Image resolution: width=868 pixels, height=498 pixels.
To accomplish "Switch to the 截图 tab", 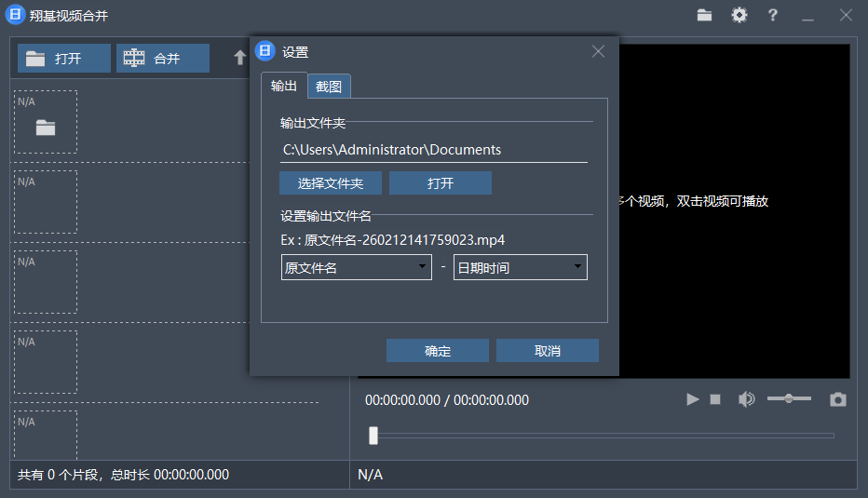I will tap(329, 87).
